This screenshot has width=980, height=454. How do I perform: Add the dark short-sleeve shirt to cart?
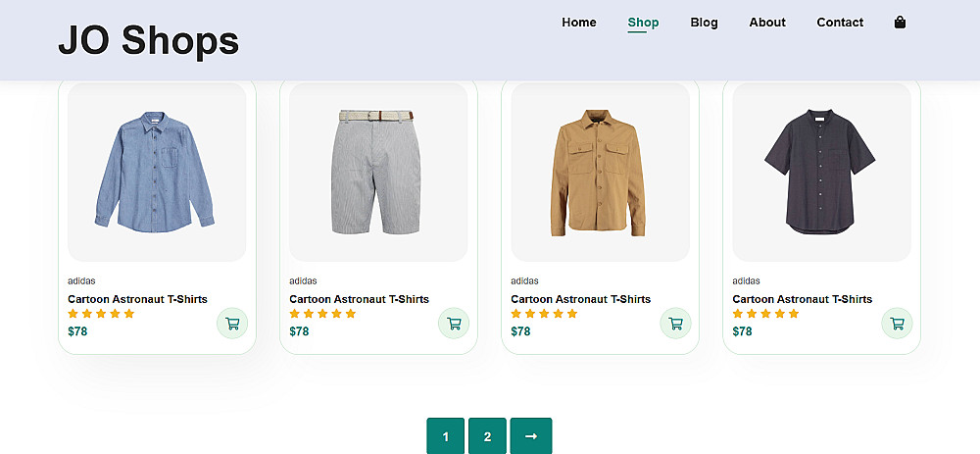pyautogui.click(x=897, y=323)
